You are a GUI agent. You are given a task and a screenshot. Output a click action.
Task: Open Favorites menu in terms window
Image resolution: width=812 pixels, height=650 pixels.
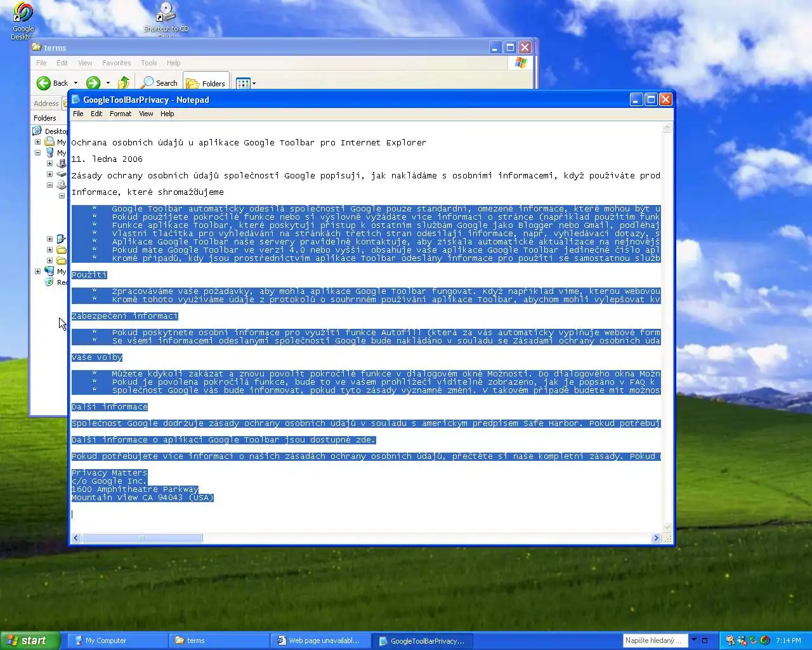pyautogui.click(x=117, y=63)
